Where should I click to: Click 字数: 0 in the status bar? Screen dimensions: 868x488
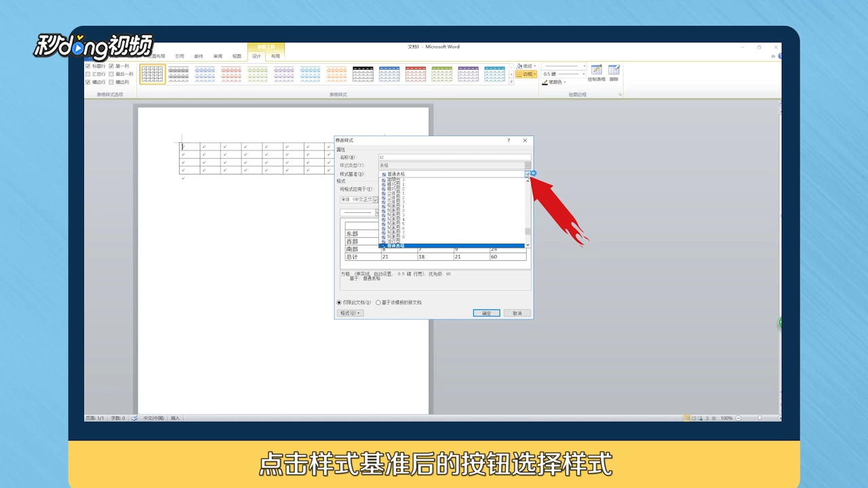118,418
